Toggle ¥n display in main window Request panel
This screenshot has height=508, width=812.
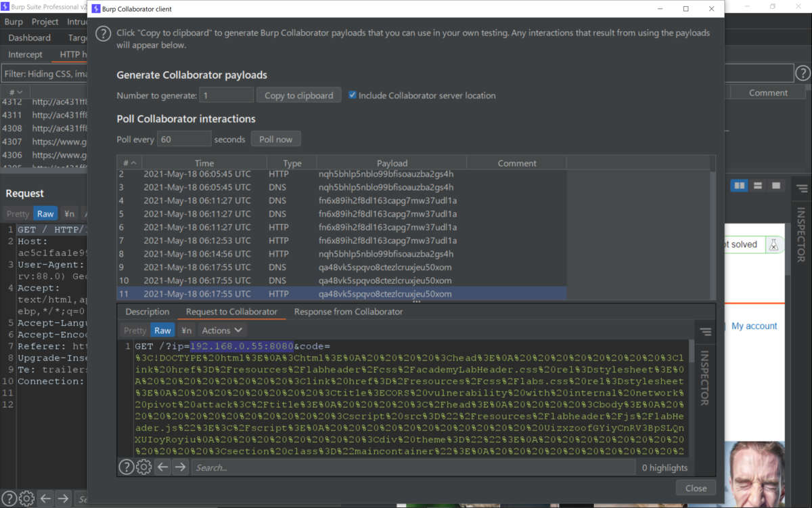click(x=69, y=214)
